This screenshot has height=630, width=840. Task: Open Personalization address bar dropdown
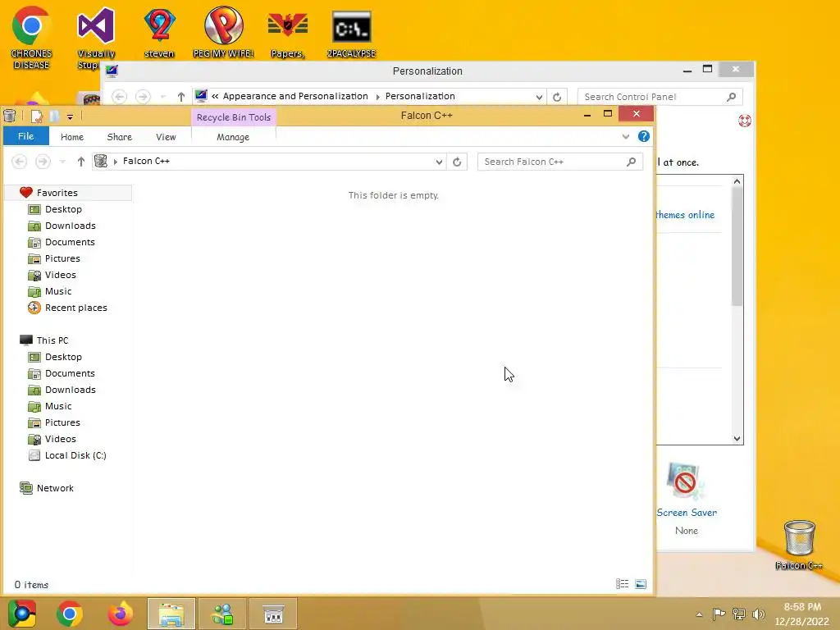pos(539,97)
